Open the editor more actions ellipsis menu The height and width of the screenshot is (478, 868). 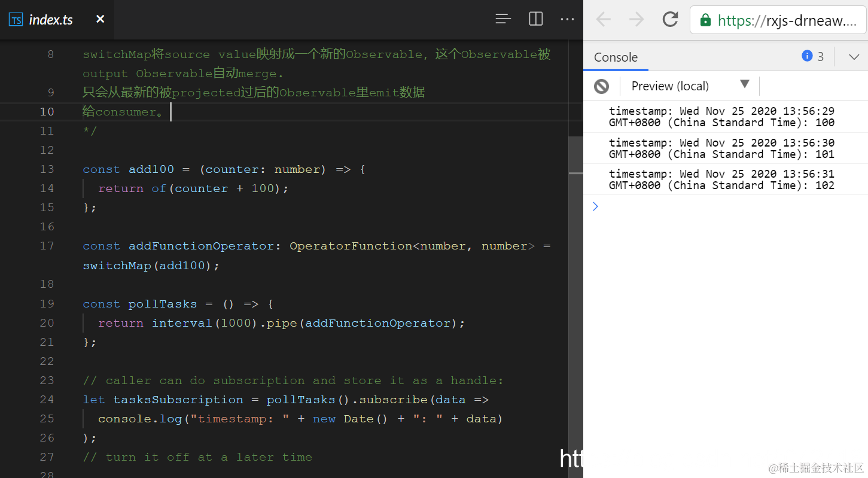point(567,19)
